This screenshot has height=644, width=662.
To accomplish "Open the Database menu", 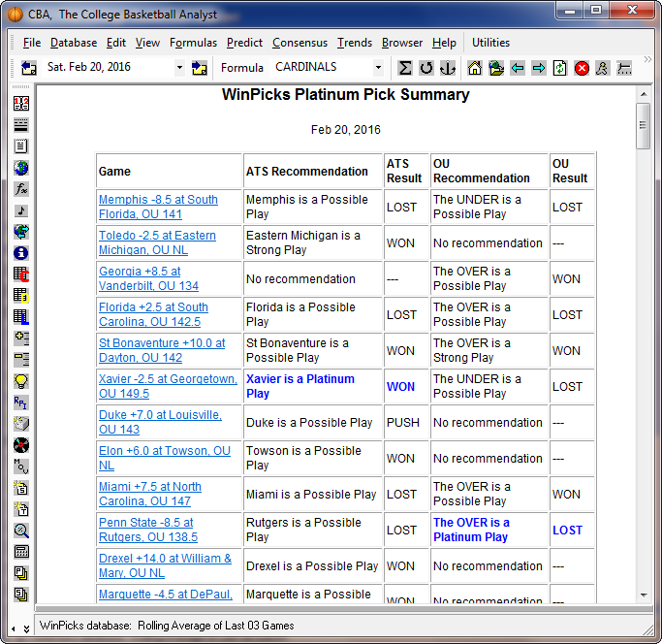I will click(74, 43).
